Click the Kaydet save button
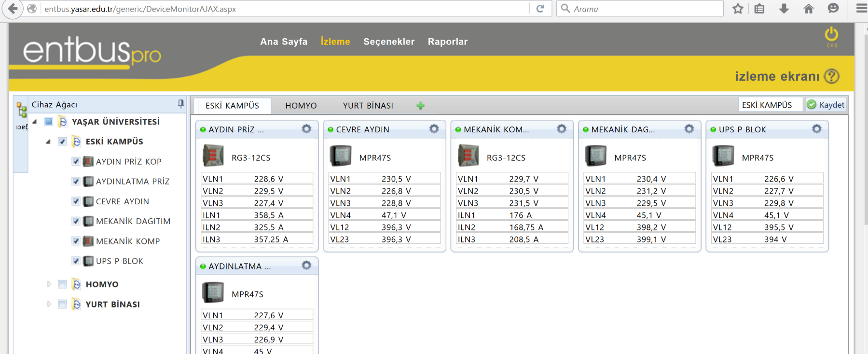 click(x=826, y=105)
